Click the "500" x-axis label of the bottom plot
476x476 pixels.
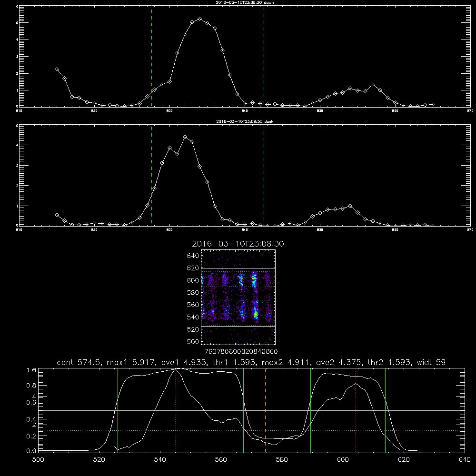click(38, 459)
